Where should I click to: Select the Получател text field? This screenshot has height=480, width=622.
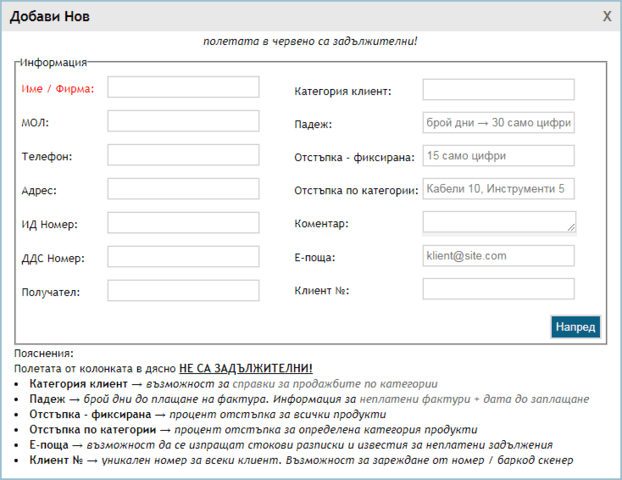pos(183,291)
